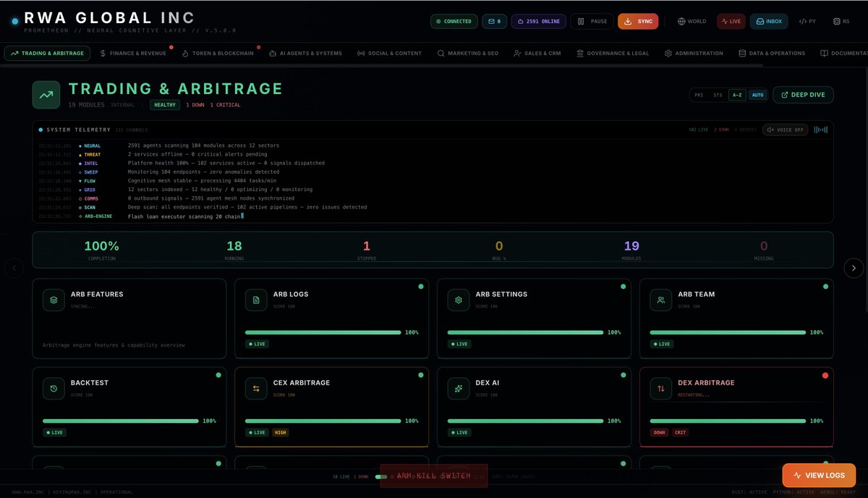Screen dimensions: 868x498
Task: Click the orange Sync button
Action: point(638,21)
